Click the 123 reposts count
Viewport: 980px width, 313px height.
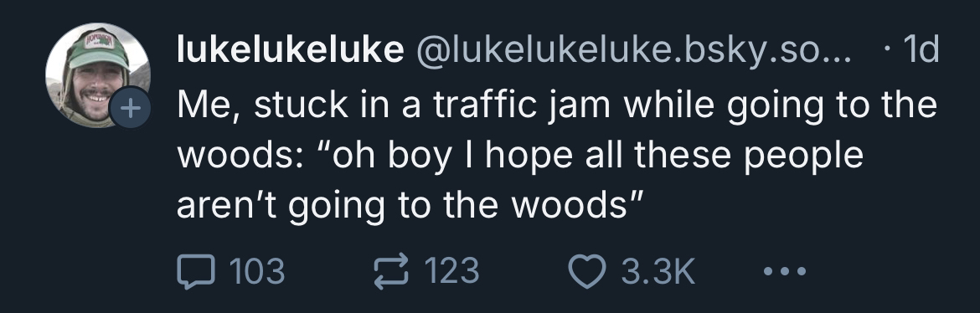[451, 271]
